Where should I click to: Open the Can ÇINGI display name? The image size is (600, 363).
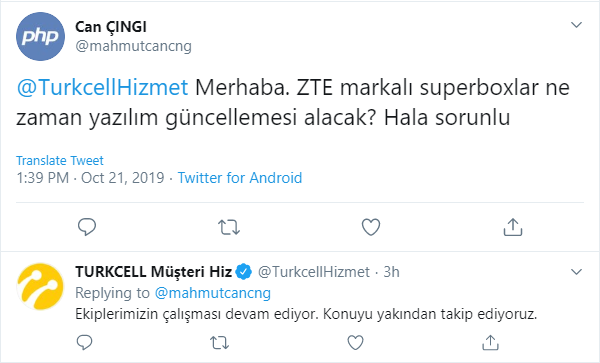point(111,27)
